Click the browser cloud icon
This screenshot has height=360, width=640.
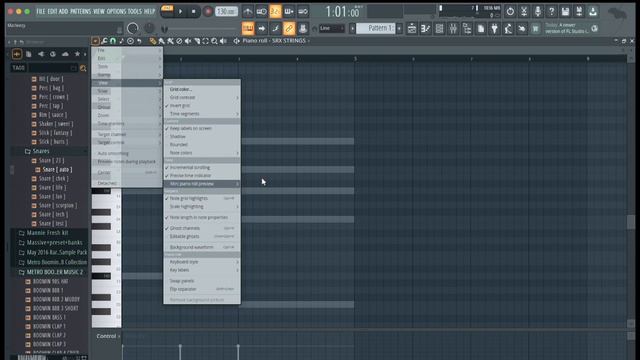tap(65, 54)
